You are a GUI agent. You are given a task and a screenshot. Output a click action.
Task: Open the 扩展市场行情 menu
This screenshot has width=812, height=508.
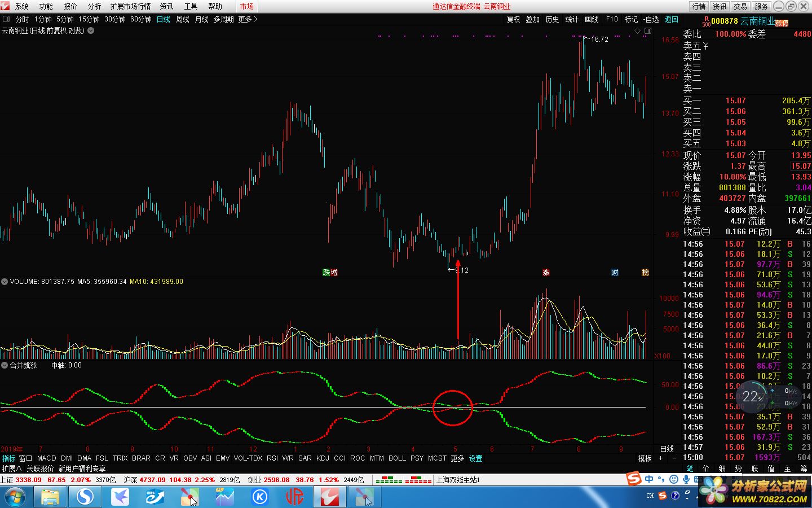130,6
